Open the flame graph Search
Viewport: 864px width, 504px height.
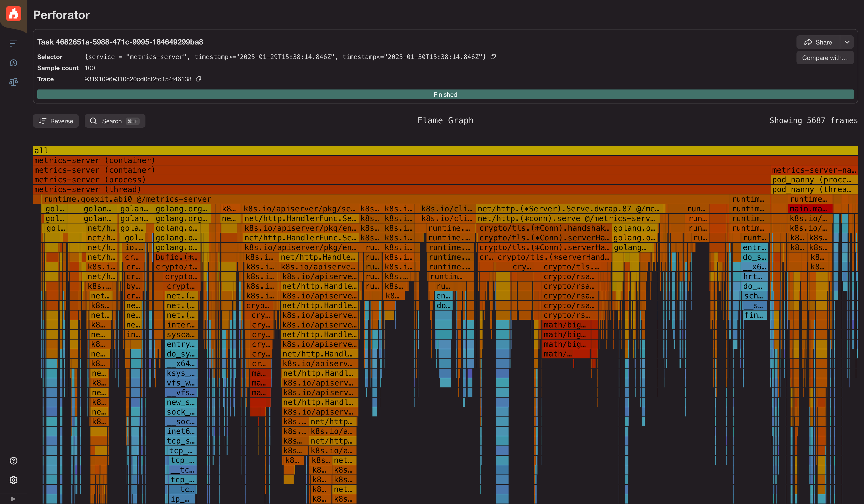pos(115,121)
